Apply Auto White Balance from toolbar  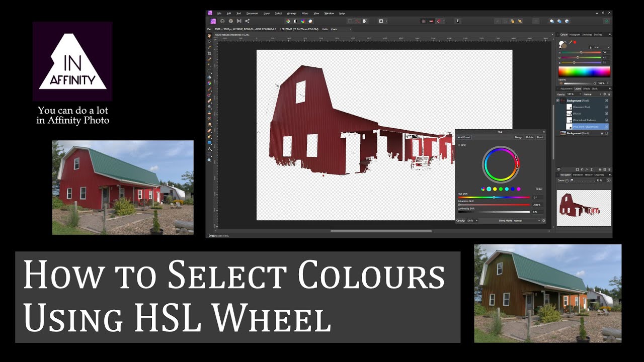pos(310,21)
